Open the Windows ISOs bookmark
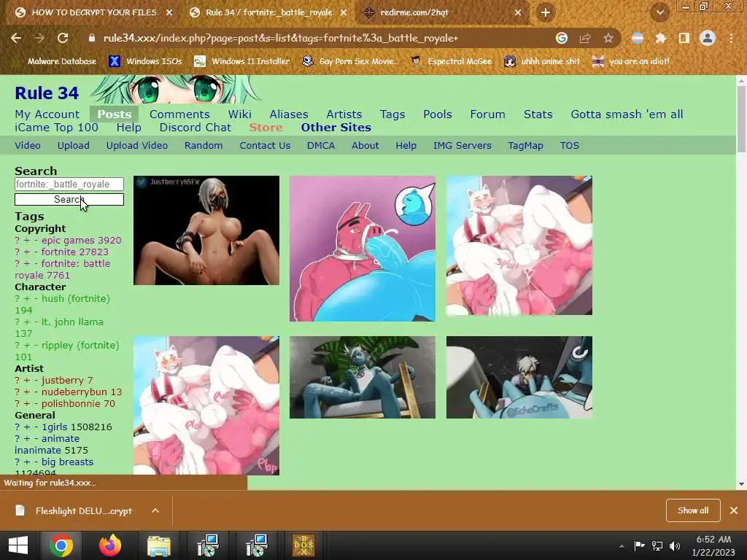The width and height of the screenshot is (747, 560). 145,61
